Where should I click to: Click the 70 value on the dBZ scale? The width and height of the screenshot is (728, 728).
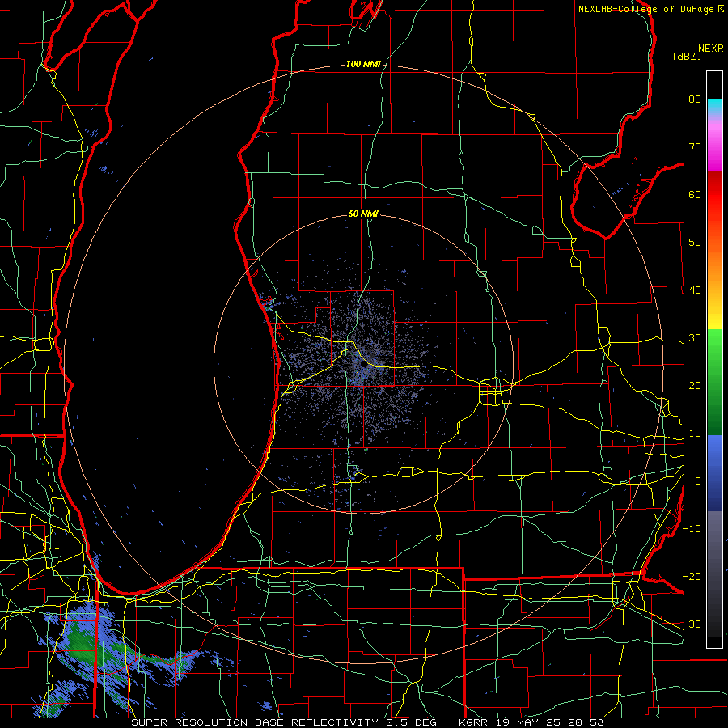(695, 146)
